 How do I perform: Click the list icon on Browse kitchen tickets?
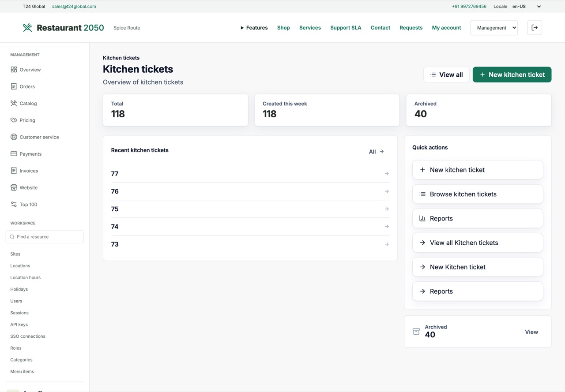[422, 194]
